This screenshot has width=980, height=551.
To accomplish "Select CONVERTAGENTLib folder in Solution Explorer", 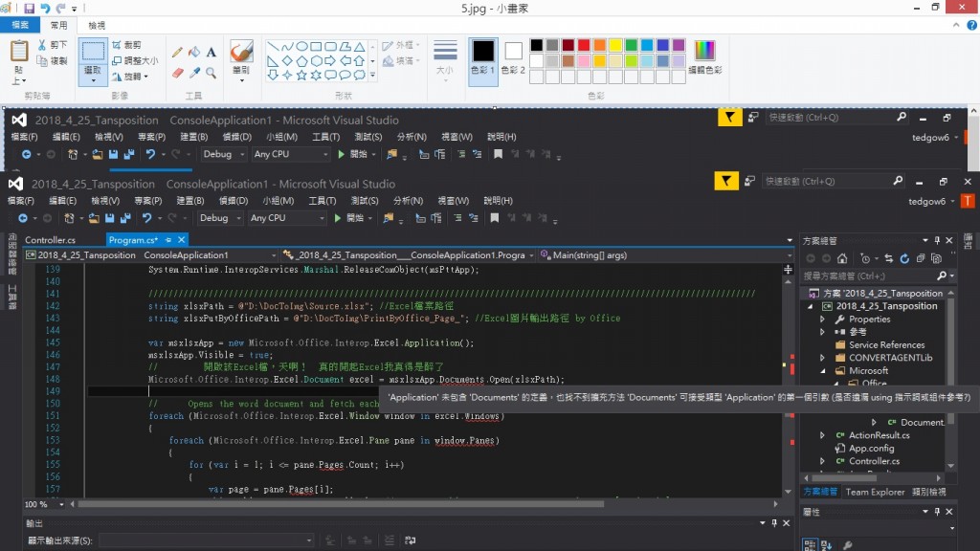I will pos(890,358).
